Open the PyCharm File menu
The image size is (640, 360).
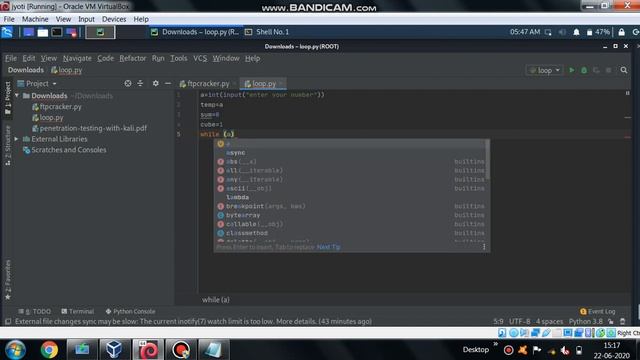11,58
